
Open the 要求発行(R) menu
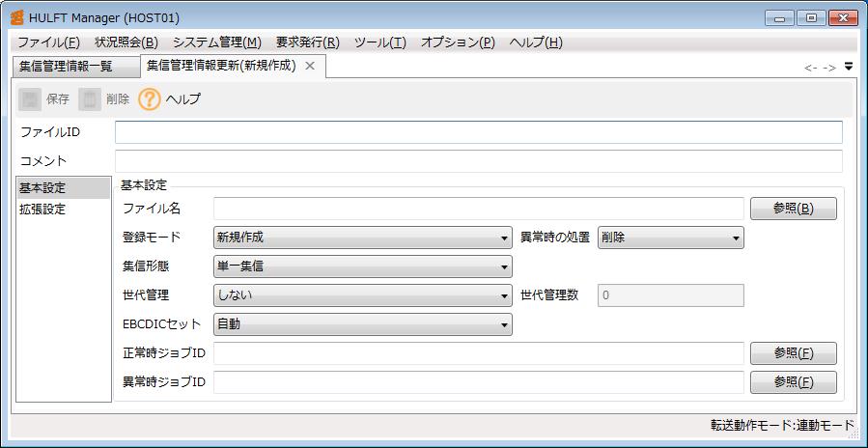[308, 42]
